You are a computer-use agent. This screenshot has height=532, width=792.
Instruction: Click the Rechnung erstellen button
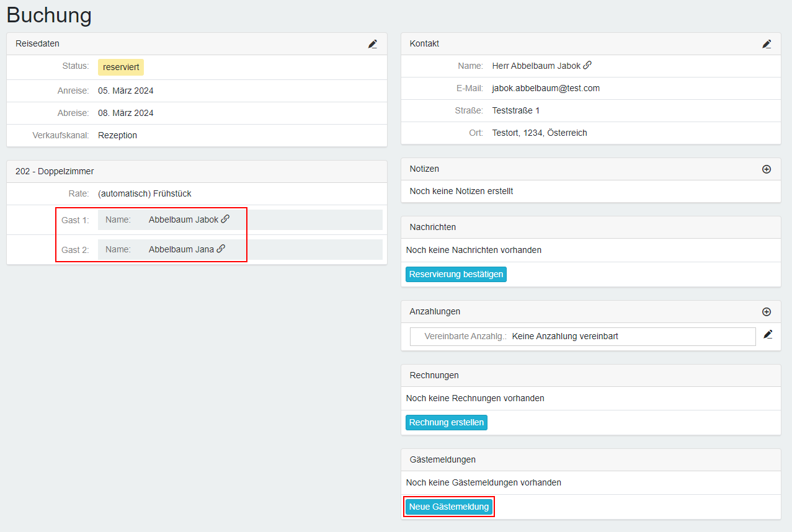(x=446, y=423)
